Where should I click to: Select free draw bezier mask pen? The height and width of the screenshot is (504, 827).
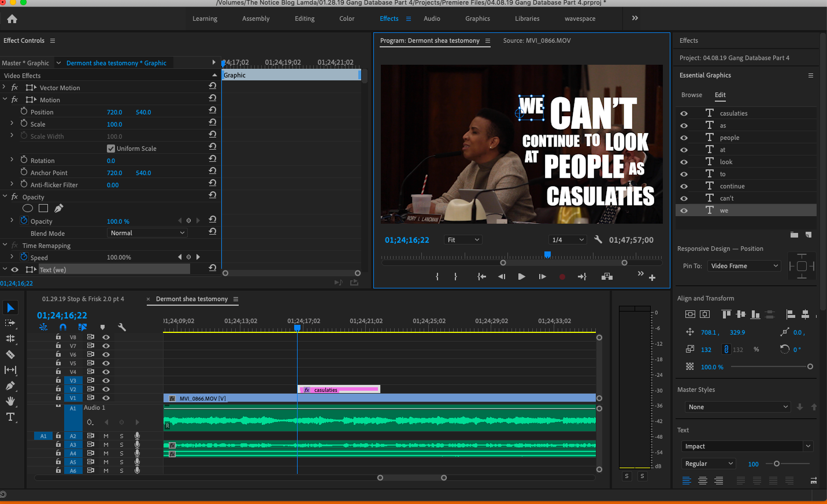pos(58,208)
